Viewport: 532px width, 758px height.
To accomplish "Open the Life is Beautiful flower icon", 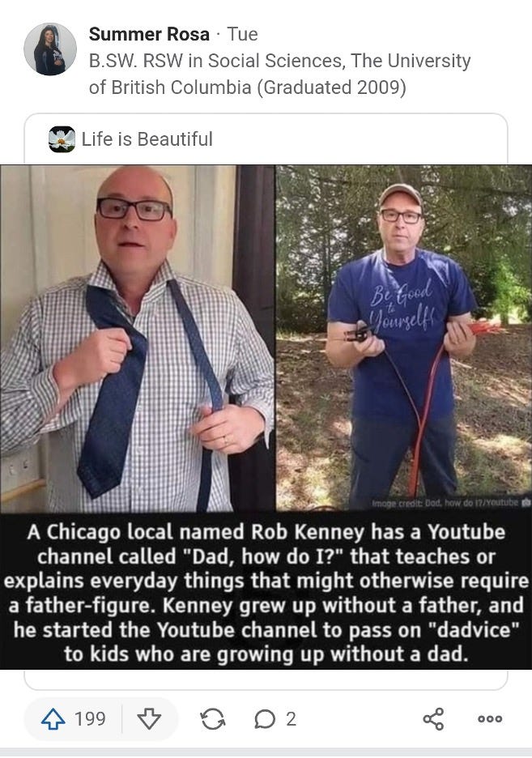I will coord(62,139).
